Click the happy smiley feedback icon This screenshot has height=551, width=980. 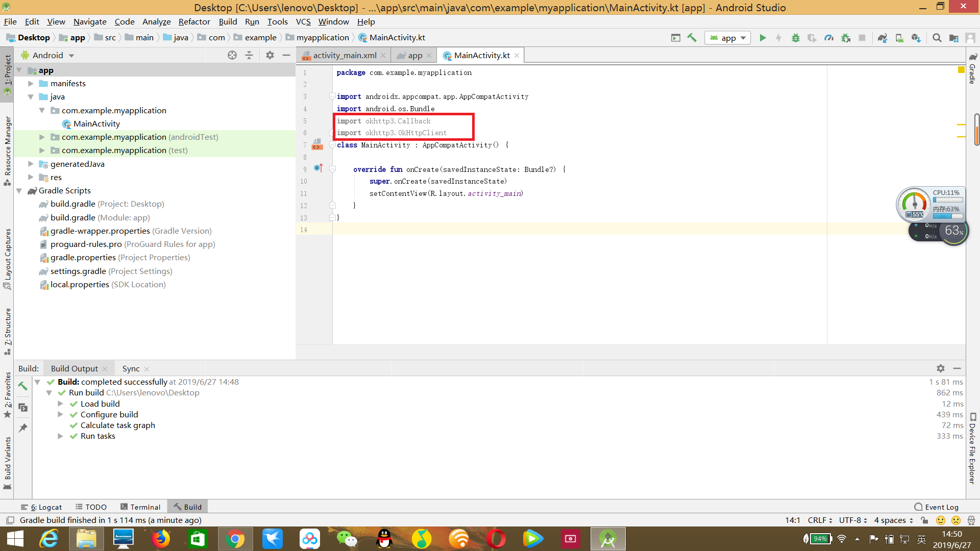point(940,520)
